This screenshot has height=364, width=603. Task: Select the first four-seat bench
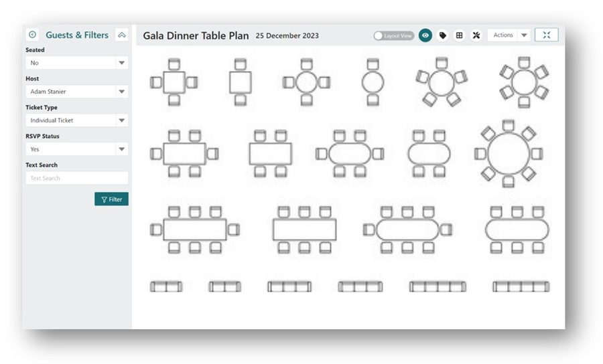click(289, 286)
